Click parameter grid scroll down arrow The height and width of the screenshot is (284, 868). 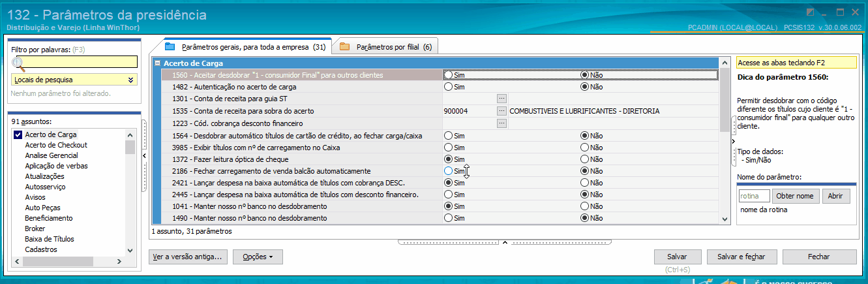pos(724,220)
